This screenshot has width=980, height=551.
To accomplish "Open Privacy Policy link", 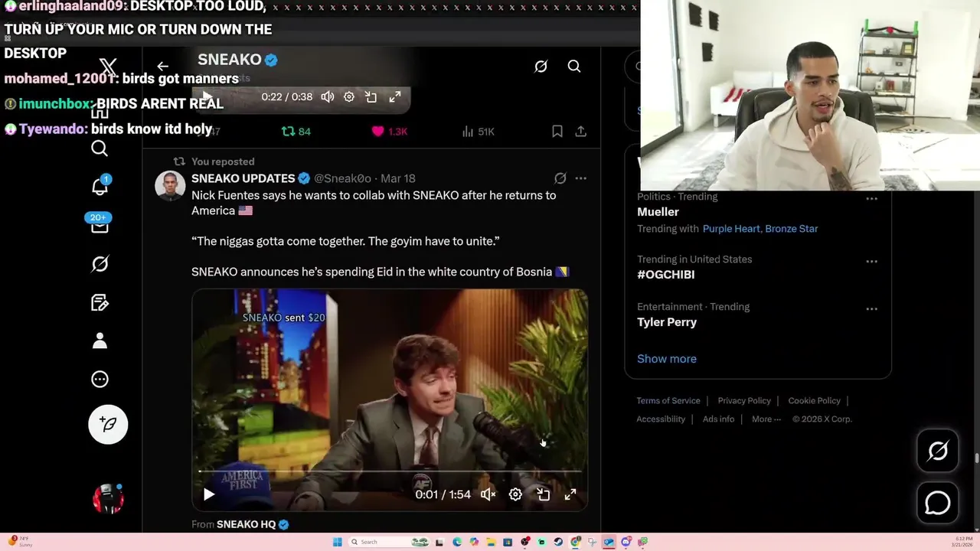I will (x=744, y=400).
